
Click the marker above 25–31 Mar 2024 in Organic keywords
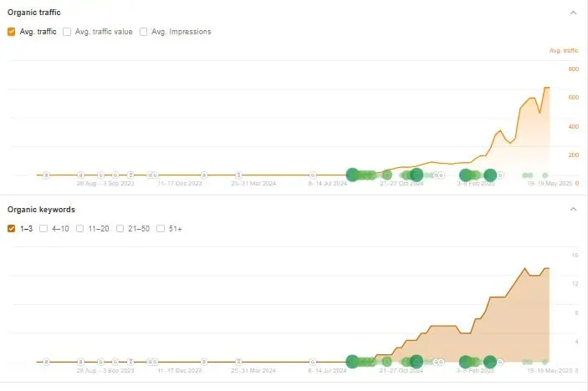[238, 362]
